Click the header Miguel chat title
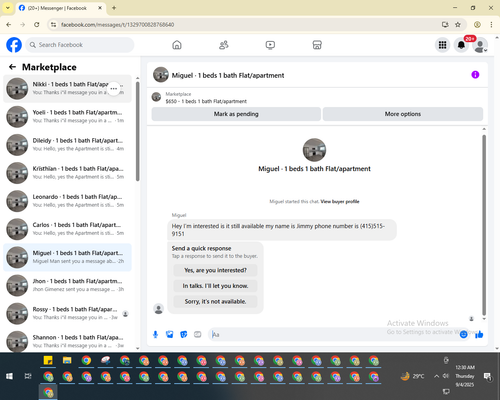 pos(228,75)
